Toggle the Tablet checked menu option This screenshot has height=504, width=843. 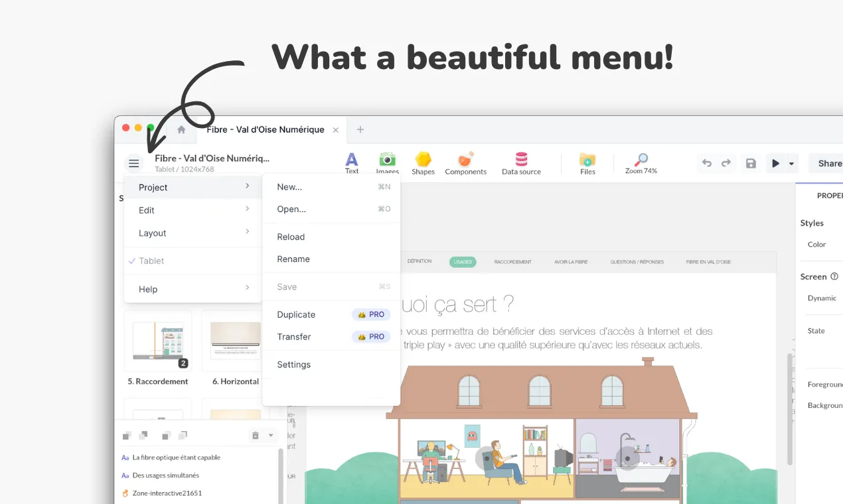151,261
